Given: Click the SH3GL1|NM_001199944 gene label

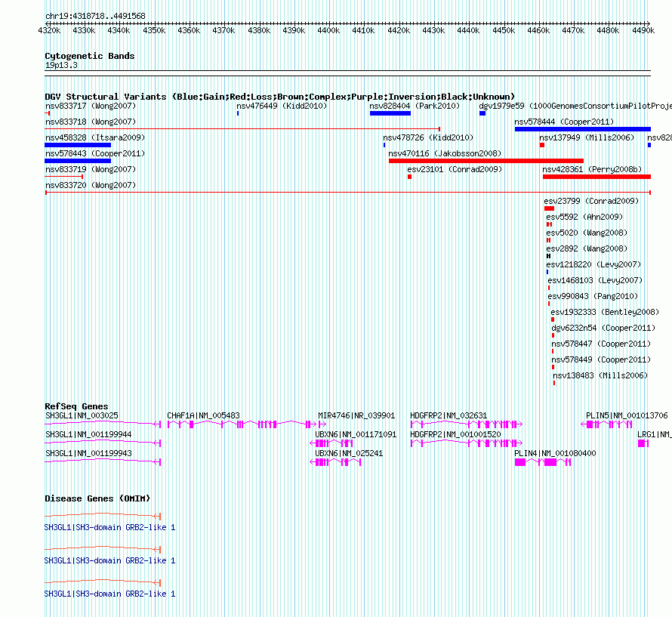Looking at the screenshot, I should (88, 434).
